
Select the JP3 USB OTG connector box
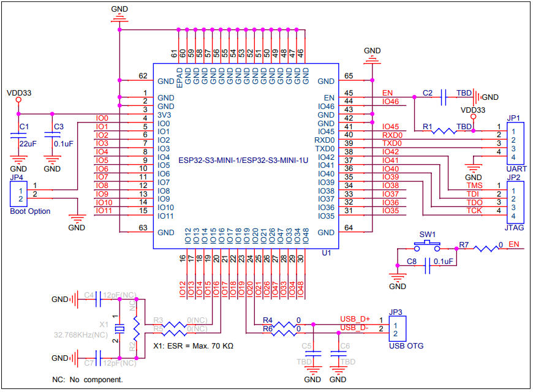[x=398, y=329]
